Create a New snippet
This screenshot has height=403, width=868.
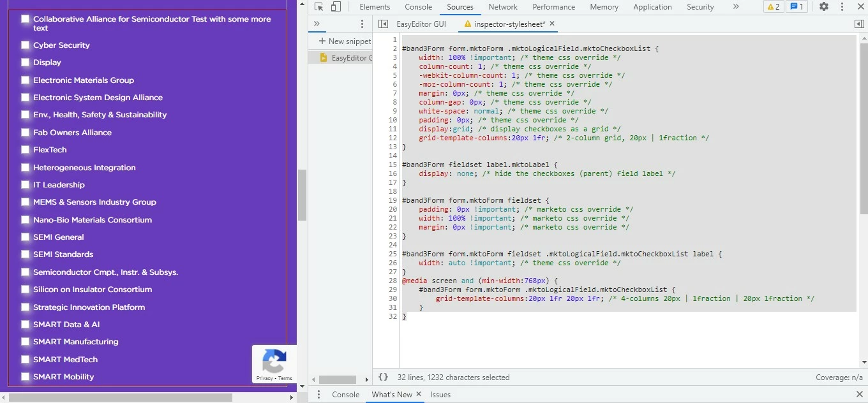345,41
